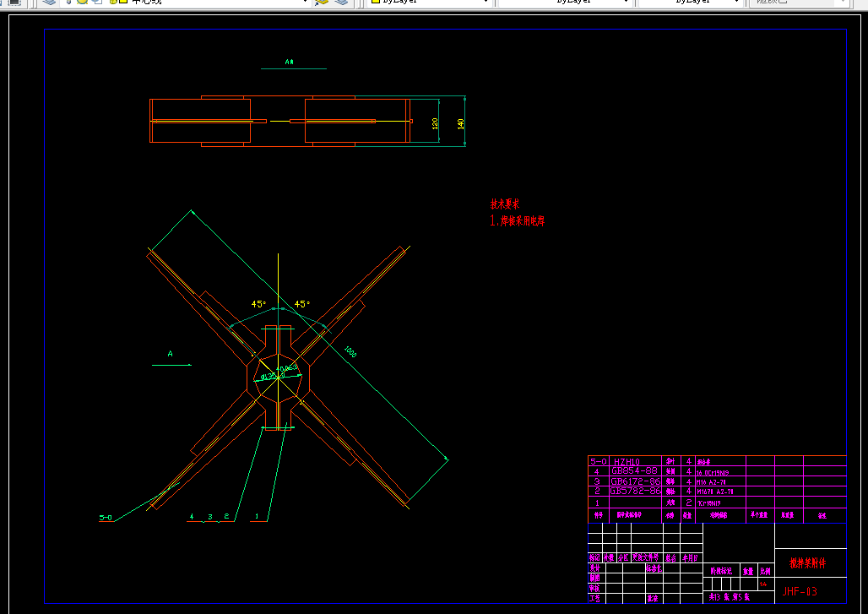Screen dimensions: 868x614
Task: Open the lineweight ByLayer dropdown on the right
Action: tap(690, 2)
